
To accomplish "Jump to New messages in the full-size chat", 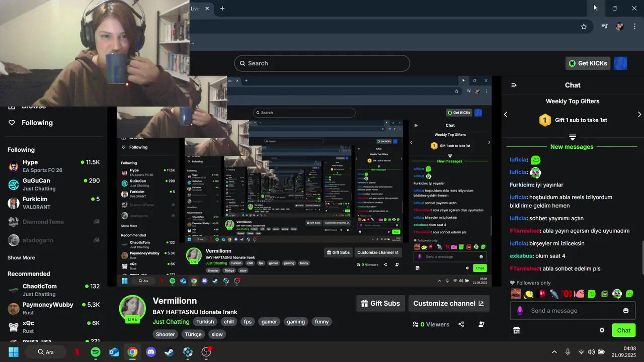I will (572, 147).
